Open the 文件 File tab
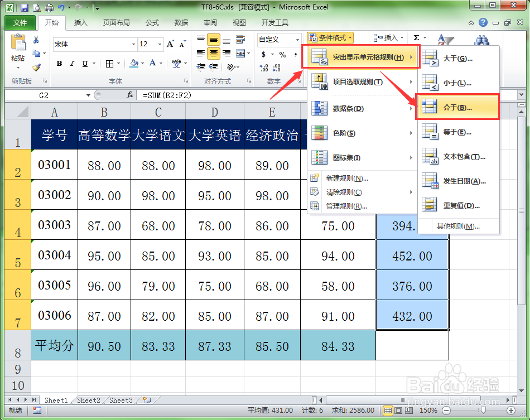Screen dimensions: 530x420 [x=20, y=23]
